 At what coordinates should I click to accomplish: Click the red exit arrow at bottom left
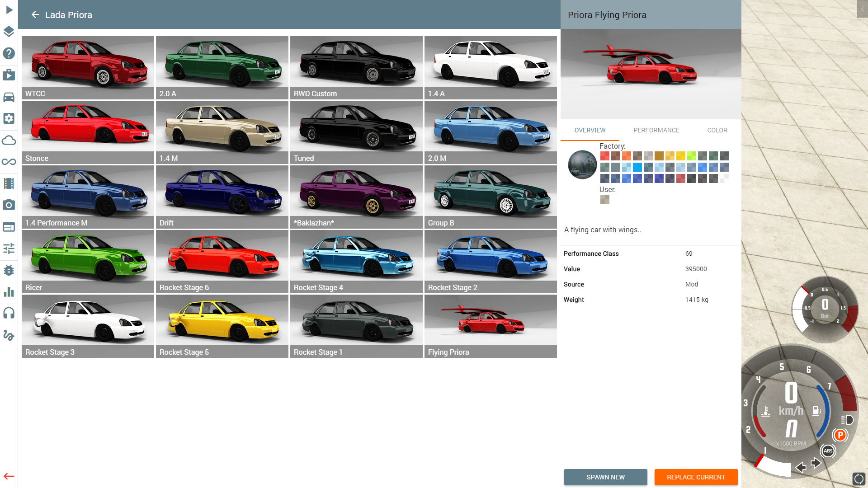[x=9, y=476]
